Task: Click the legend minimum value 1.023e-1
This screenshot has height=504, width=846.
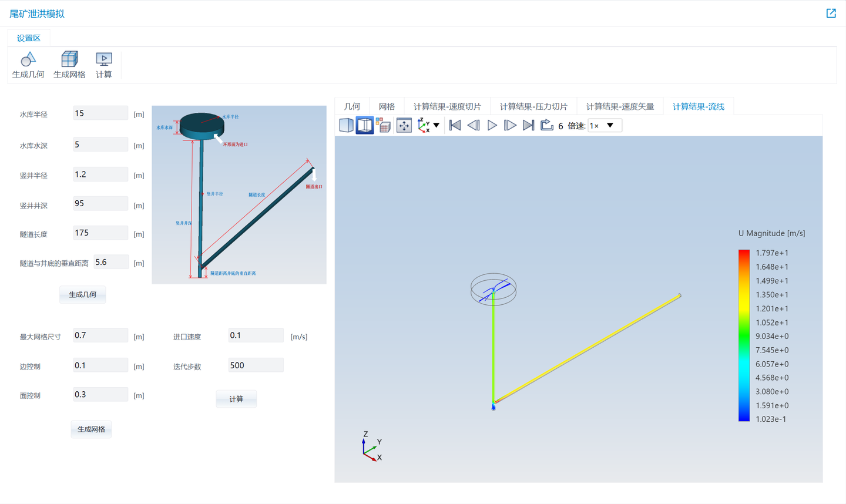Action: pyautogui.click(x=771, y=419)
